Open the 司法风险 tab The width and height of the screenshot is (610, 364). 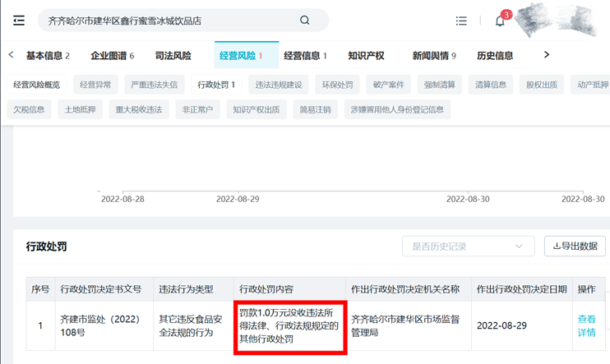[x=173, y=56]
